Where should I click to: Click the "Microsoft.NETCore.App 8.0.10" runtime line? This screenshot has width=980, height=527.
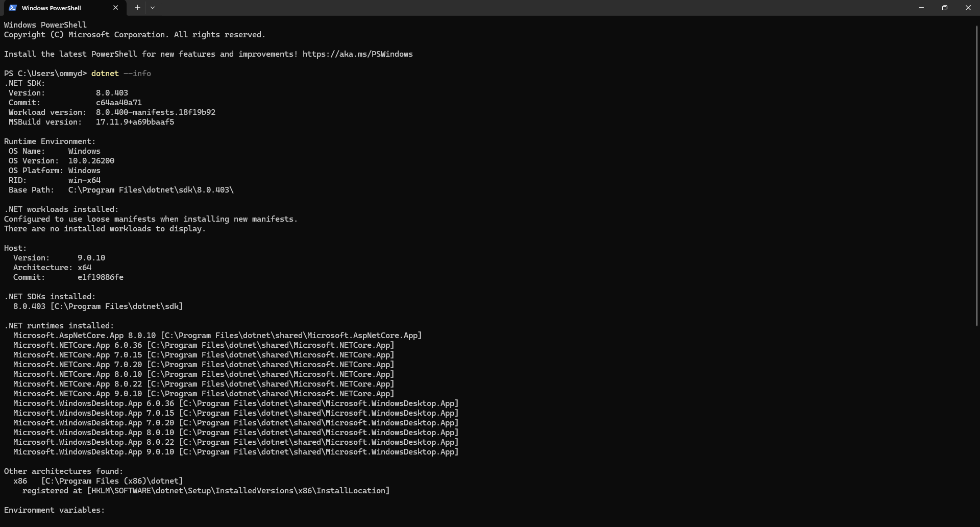[204, 374]
